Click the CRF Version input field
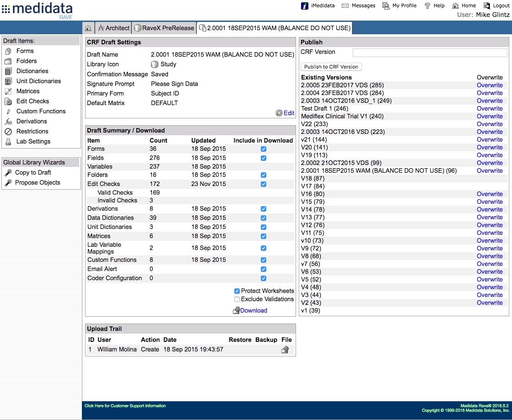 [430, 53]
